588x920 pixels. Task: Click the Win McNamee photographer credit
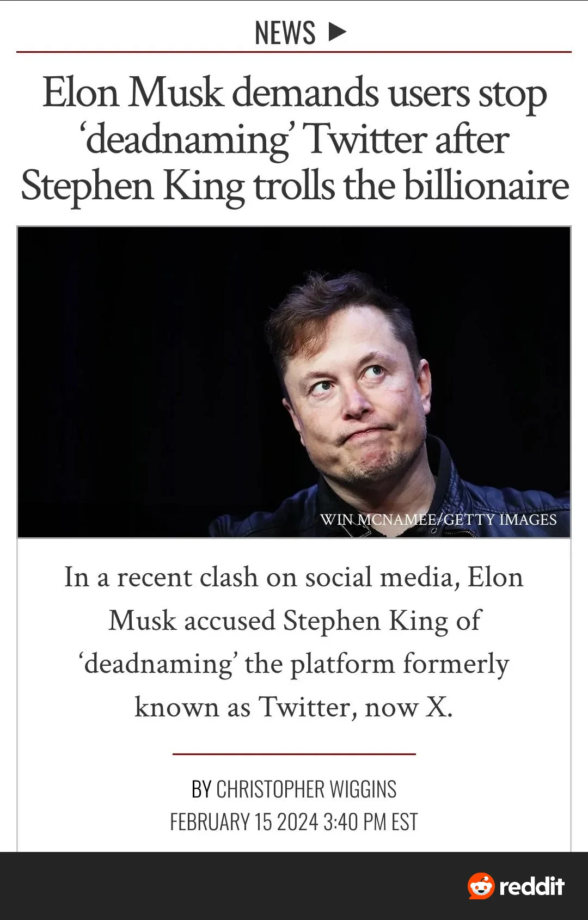pyautogui.click(x=377, y=519)
